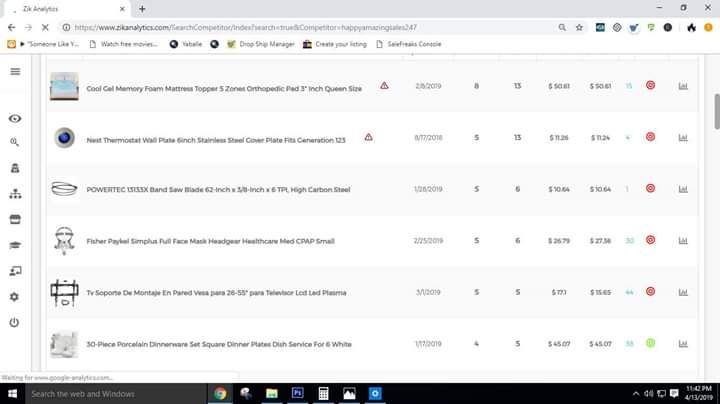
Task: Open a new browser tab
Action: tap(142, 8)
